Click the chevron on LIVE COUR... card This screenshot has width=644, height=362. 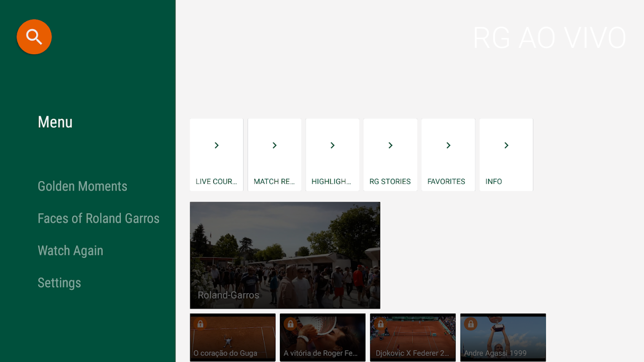216,145
